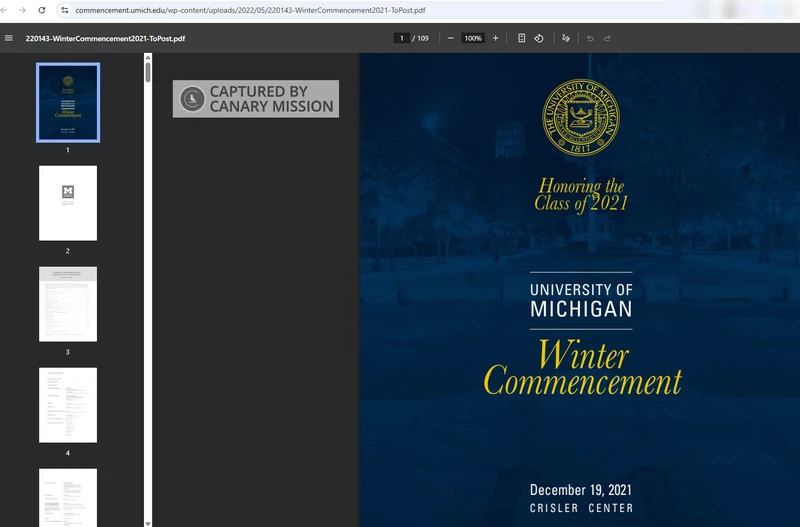Click the "/ 109" total pages text
Viewport: 800px width, 527px height.
(420, 38)
